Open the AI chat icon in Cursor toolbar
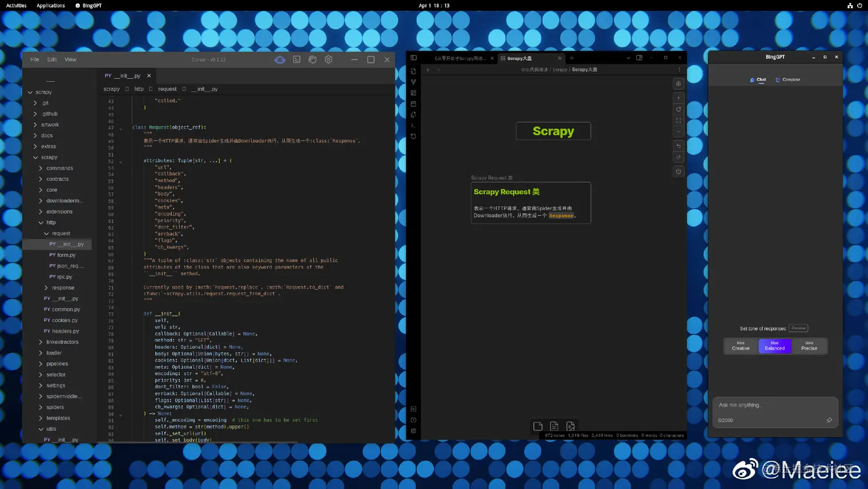 click(x=280, y=59)
